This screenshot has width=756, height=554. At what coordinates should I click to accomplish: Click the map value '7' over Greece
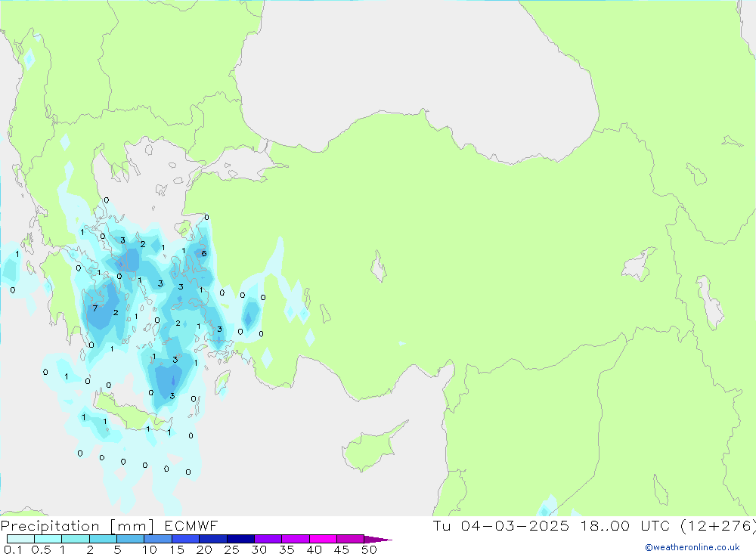(95, 308)
